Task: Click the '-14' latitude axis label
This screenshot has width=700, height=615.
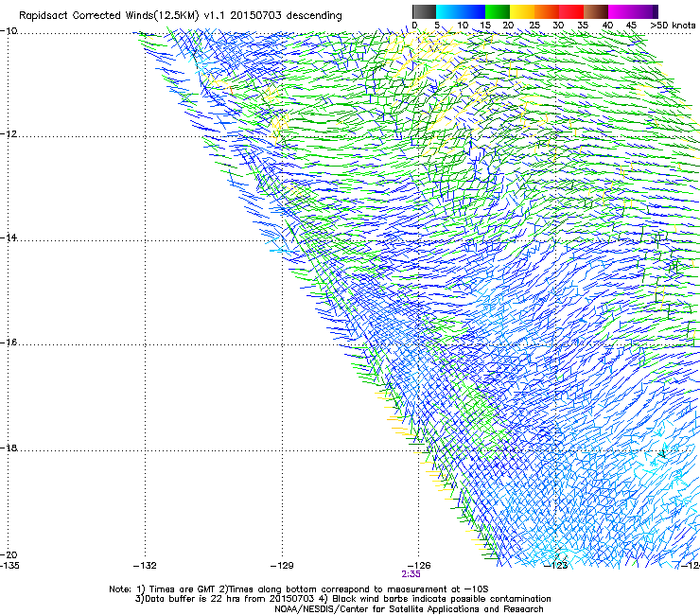Action: [x=9, y=237]
